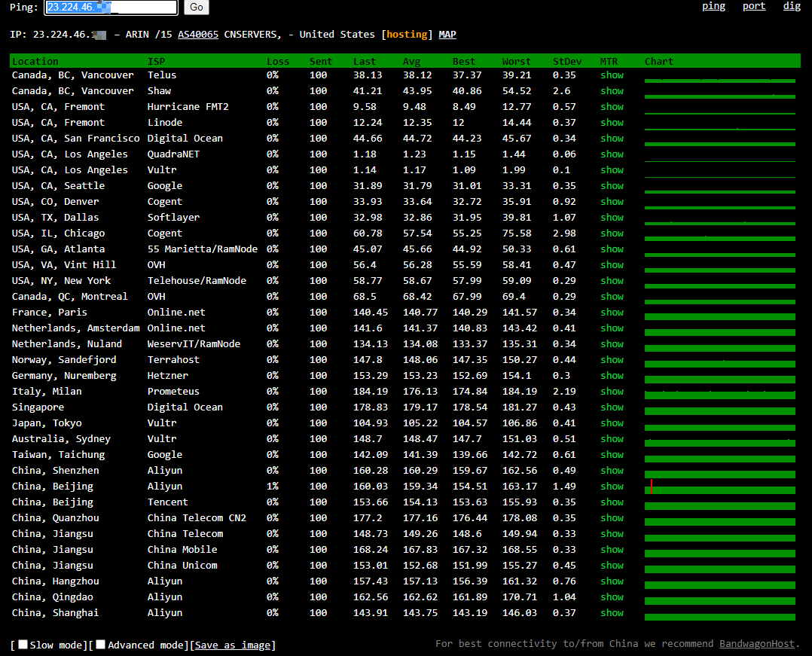Viewport: 812px width, 656px height.
Task: Enable the Slow mode checkbox
Action: (x=23, y=644)
